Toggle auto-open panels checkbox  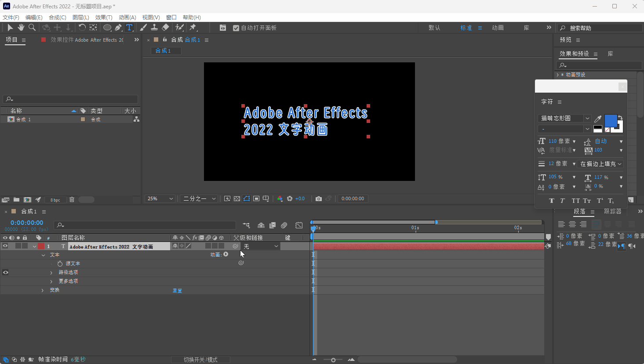point(236,28)
